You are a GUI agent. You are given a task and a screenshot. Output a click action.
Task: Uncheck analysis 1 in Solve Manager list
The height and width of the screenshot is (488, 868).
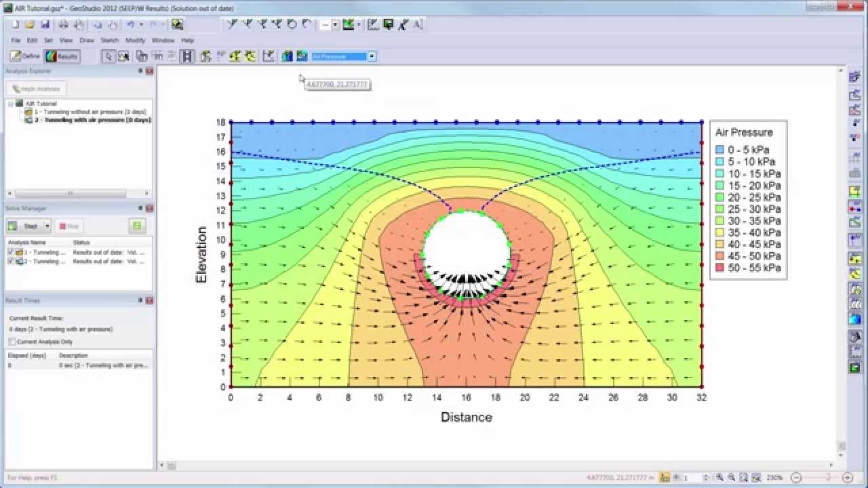tap(11, 252)
